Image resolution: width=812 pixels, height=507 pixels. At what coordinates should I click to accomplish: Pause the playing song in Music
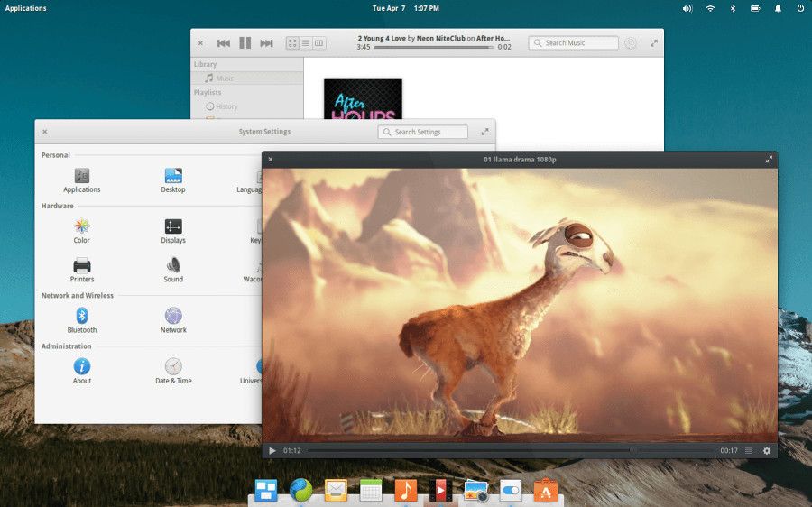(245, 43)
